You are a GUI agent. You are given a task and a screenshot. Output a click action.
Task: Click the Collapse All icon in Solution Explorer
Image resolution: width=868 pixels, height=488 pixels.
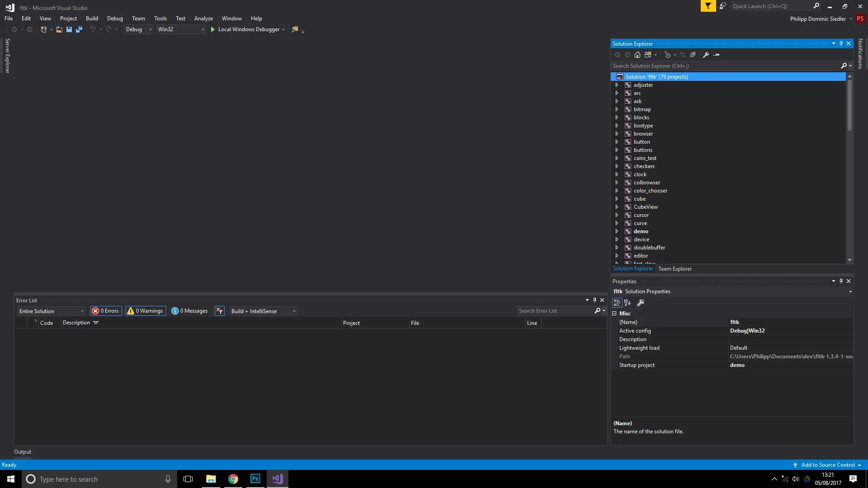pyautogui.click(x=693, y=55)
